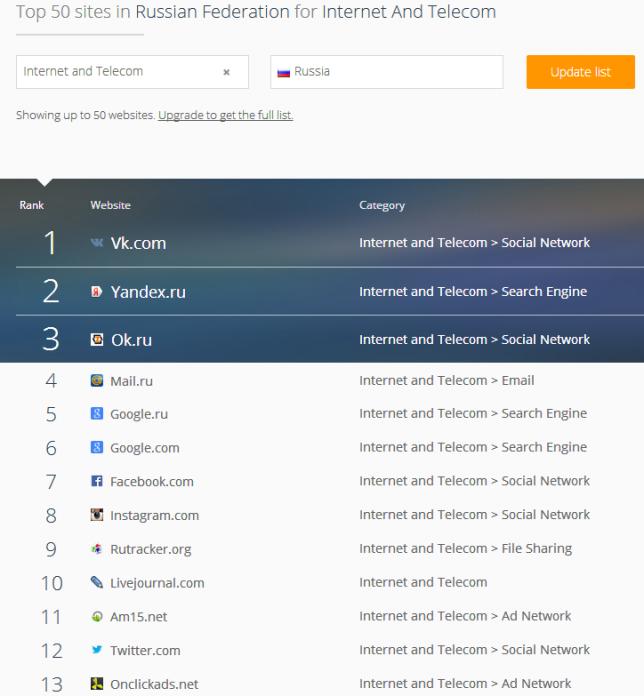Open the Onclickads.net website link
Image resolution: width=644 pixels, height=696 pixels.
(x=154, y=684)
